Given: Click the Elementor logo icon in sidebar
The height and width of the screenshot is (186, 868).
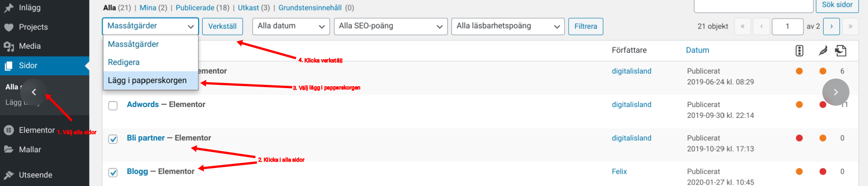Looking at the screenshot, I should pyautogui.click(x=9, y=130).
